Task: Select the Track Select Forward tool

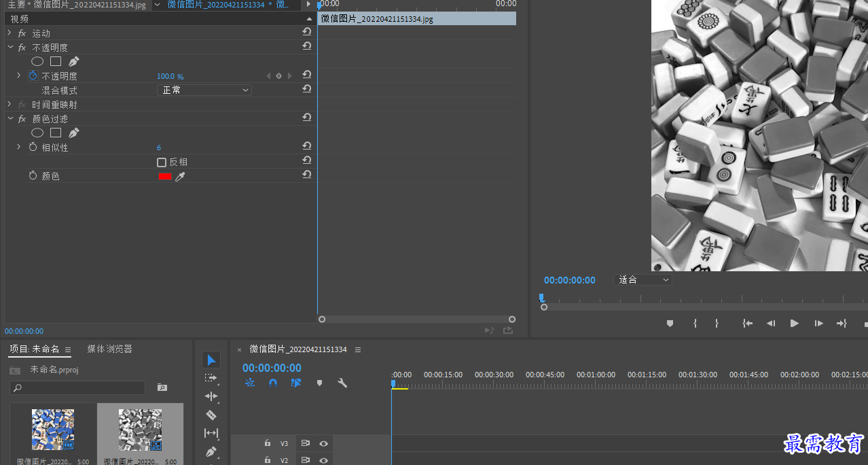Action: click(x=211, y=378)
